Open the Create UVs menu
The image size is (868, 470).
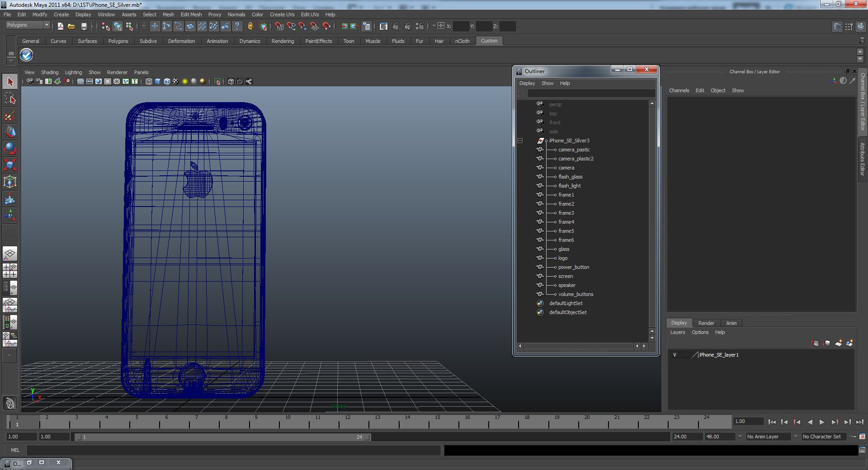tap(282, 14)
